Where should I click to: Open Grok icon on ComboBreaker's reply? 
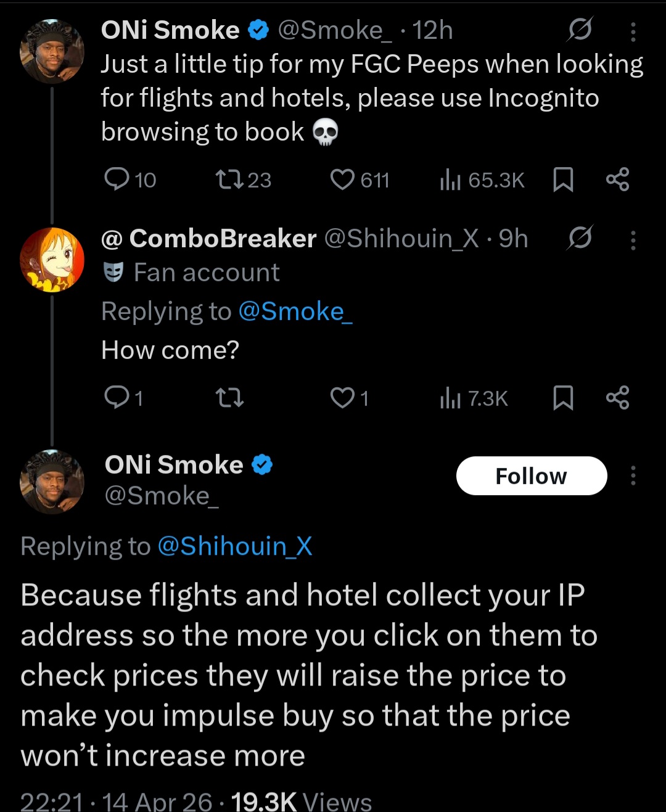click(x=580, y=238)
